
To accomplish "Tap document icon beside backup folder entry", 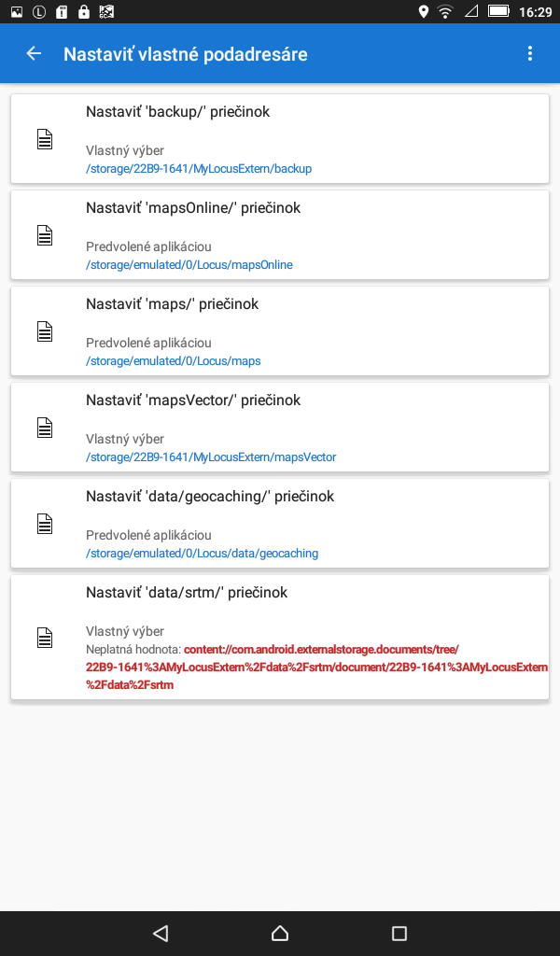I will [45, 140].
